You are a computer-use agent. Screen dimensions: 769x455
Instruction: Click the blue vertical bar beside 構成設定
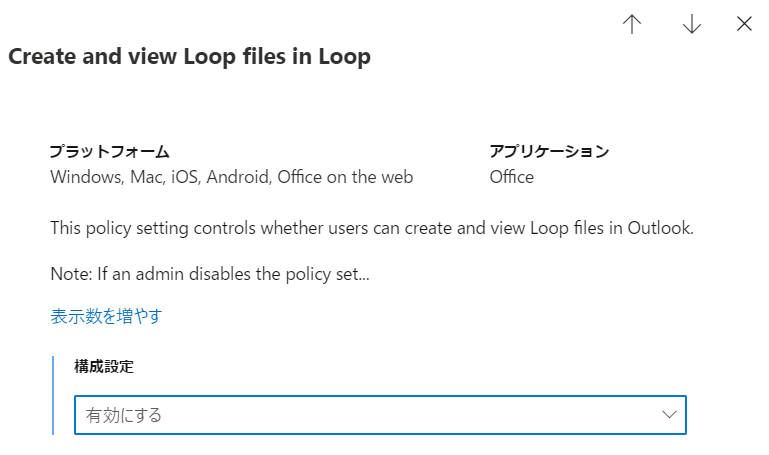point(53,395)
